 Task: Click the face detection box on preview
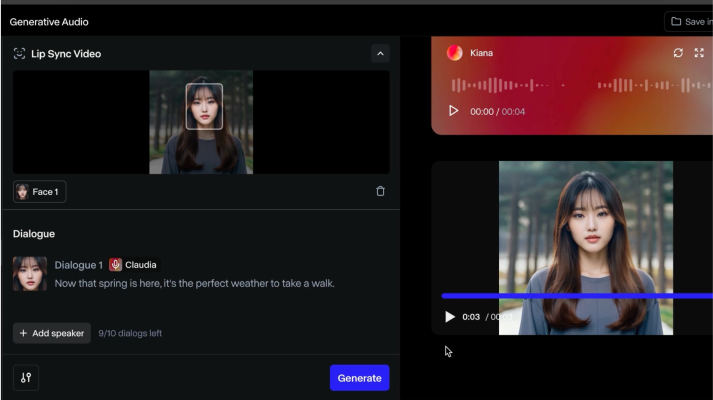tap(204, 106)
